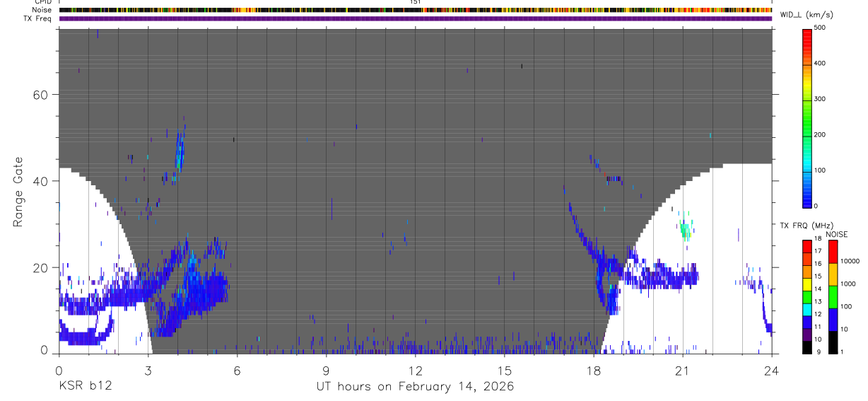Image resolution: width=868 pixels, height=401 pixels.
Task: Click the 9 label on TX FRQ legend
Action: [x=819, y=351]
